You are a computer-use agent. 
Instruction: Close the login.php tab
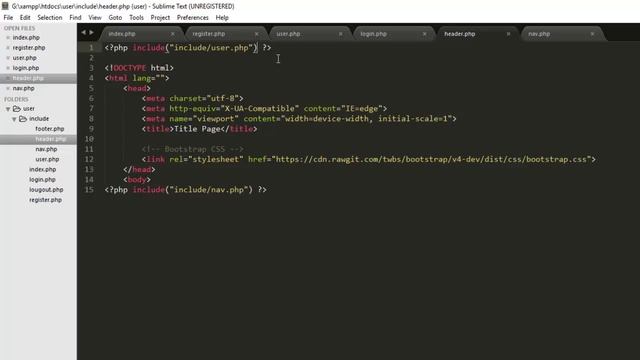(x=424, y=34)
